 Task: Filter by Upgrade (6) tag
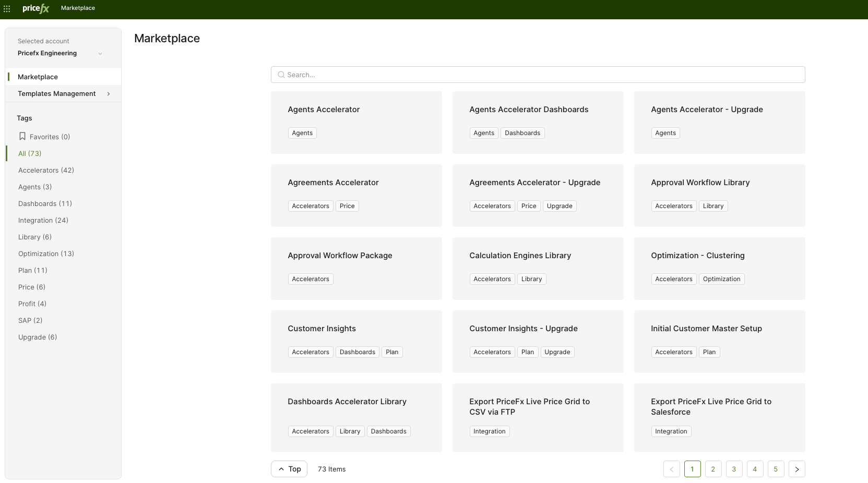[x=38, y=337]
